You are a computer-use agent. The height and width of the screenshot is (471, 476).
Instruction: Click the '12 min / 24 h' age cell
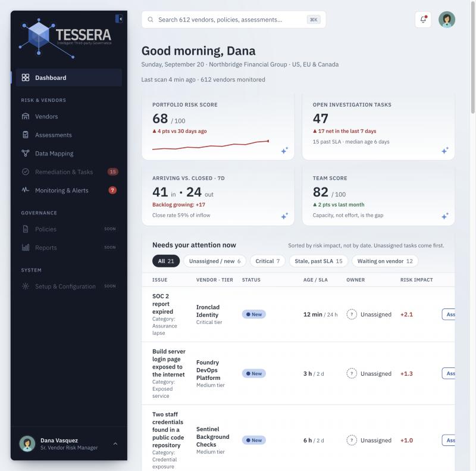(320, 314)
